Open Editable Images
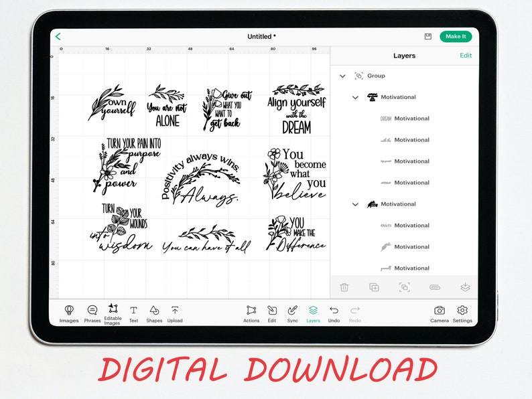Screen dimensions: 532x399 [x=113, y=314]
